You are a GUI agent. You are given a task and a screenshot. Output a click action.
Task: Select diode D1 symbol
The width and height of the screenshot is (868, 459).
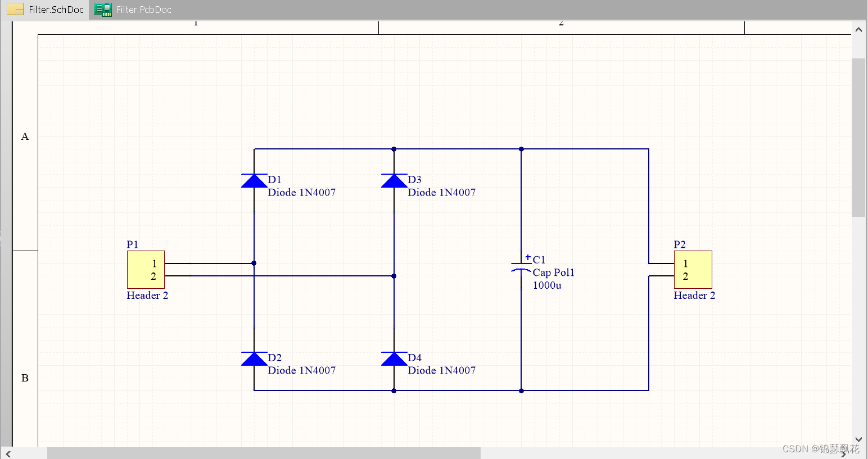point(254,180)
